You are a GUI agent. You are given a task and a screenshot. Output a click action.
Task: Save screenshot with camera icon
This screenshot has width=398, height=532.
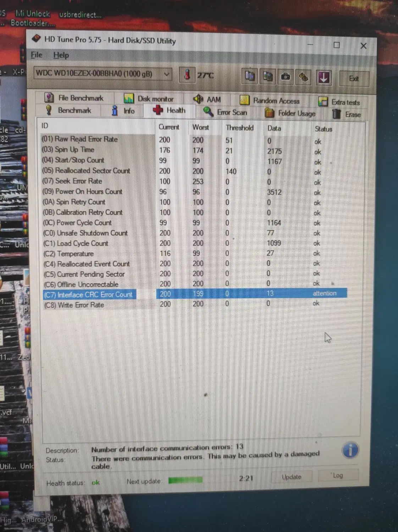coord(286,77)
